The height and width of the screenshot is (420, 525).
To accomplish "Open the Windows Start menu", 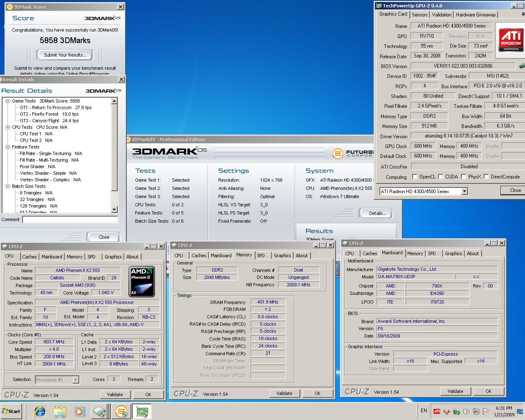I will click(x=11, y=411).
